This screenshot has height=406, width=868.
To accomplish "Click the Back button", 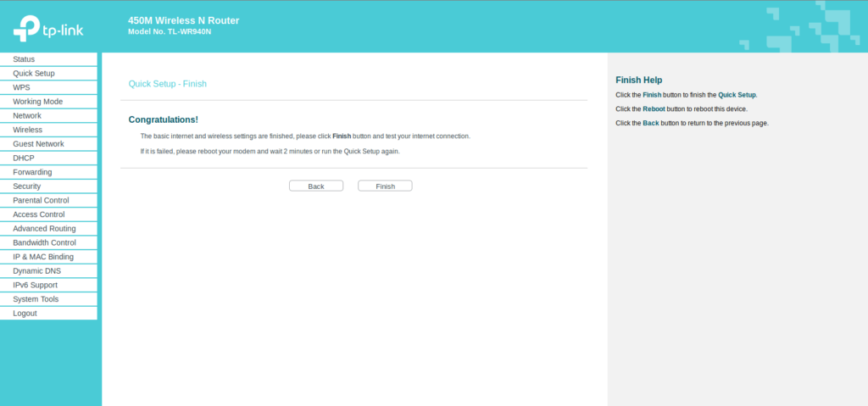I will coord(316,186).
